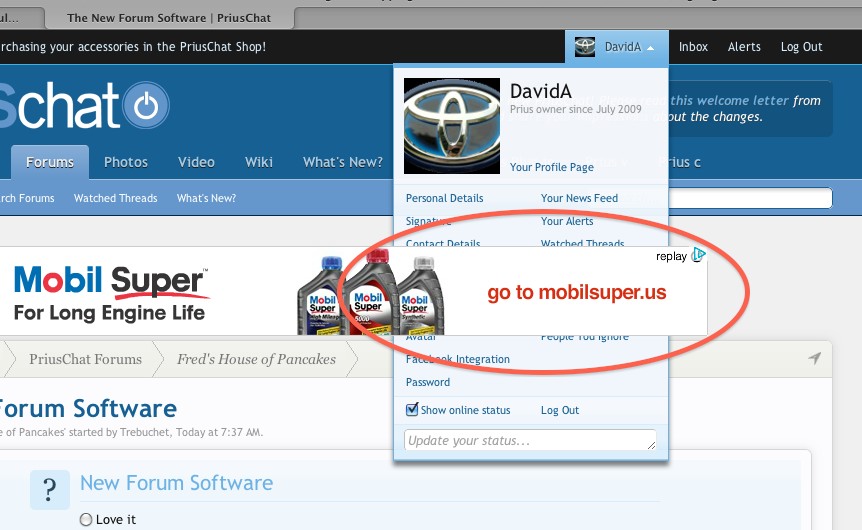Screen dimensions: 862x530
Task: Open Your News Feed in the account menu
Action: (x=579, y=198)
